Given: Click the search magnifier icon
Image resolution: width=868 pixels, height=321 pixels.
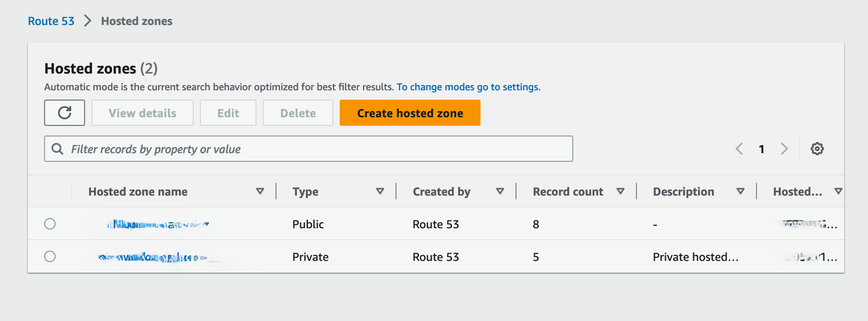Looking at the screenshot, I should [58, 149].
